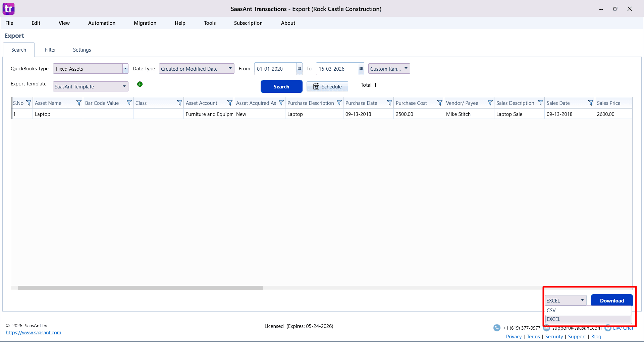
Task: Open the Privacy link
Action: (x=514, y=336)
